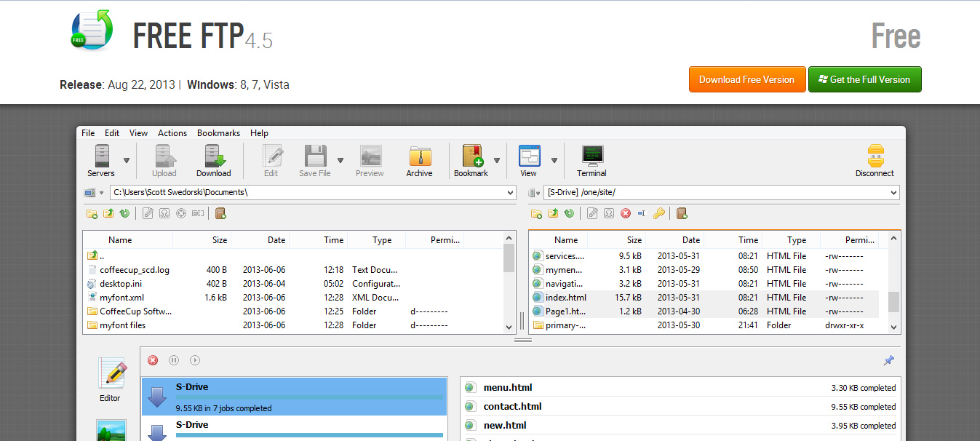Open the Edit menu

point(112,133)
